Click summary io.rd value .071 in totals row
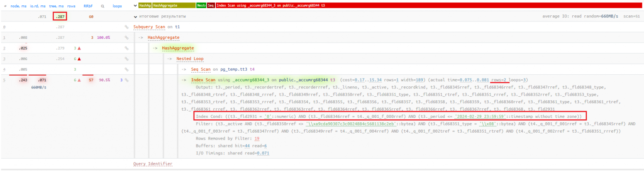Image resolution: width=644 pixels, height=171 pixels. (x=41, y=17)
